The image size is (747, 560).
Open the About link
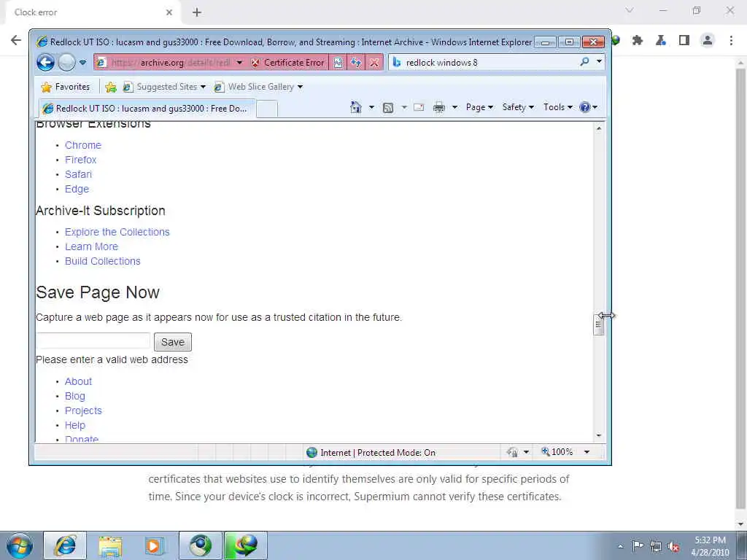[78, 381]
